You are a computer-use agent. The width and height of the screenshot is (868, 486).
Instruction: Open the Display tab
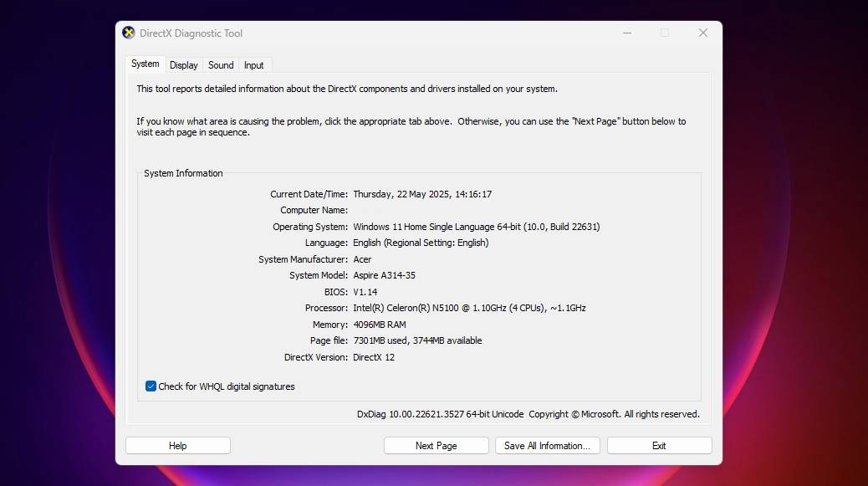[184, 65]
